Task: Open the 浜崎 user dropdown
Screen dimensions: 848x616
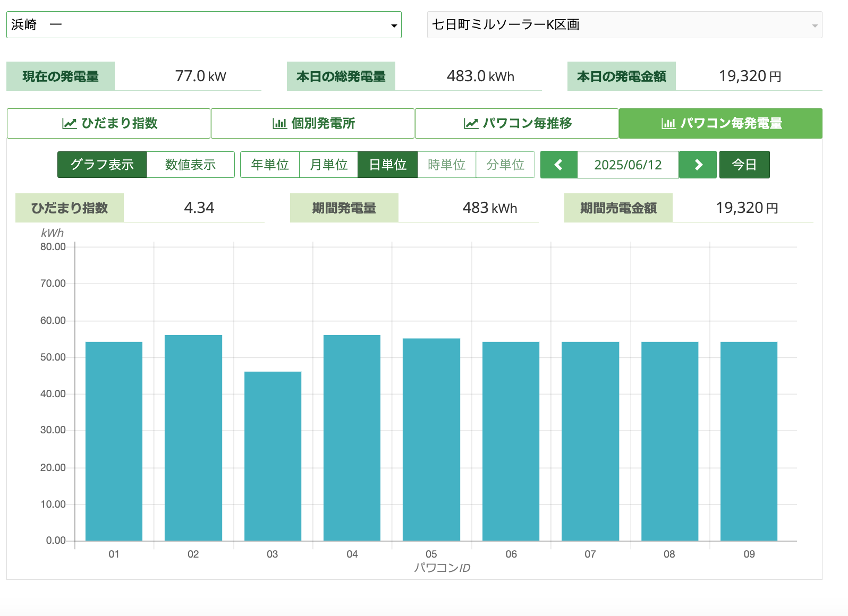Action: pos(203,25)
